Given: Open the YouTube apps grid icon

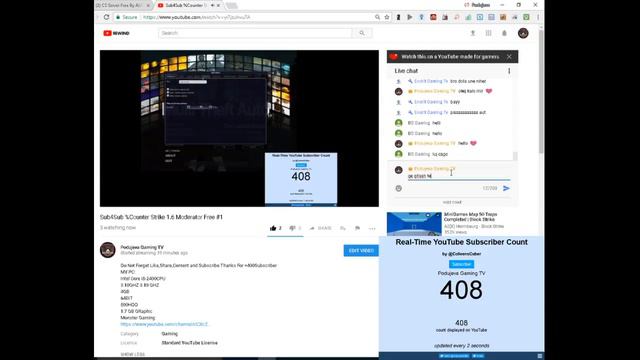Looking at the screenshot, I should pyautogui.click(x=489, y=33).
